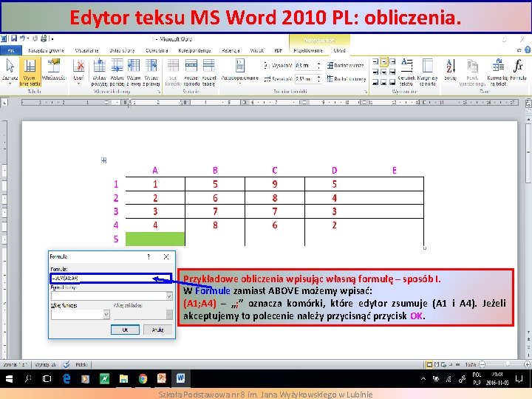Viewport: 532px width, 399px height.
Task: Switch to Układ strony tab
Action: click(x=122, y=50)
